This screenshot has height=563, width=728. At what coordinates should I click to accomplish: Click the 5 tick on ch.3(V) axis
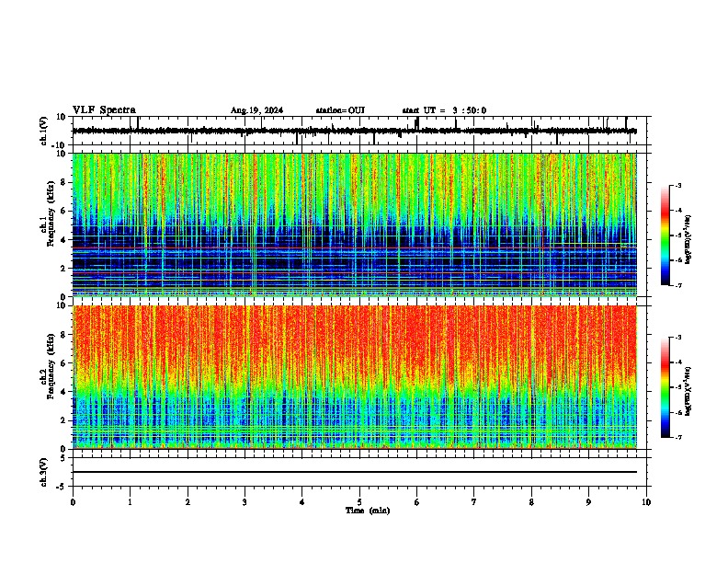(64, 458)
